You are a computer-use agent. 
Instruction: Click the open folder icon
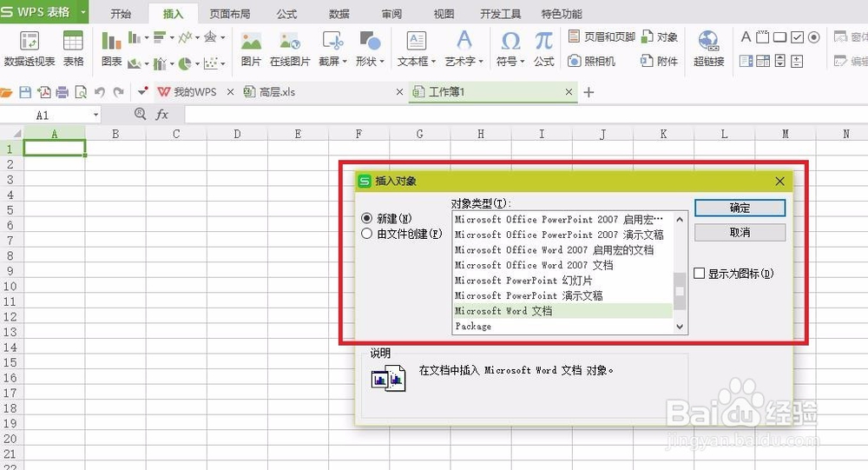tap(6, 92)
